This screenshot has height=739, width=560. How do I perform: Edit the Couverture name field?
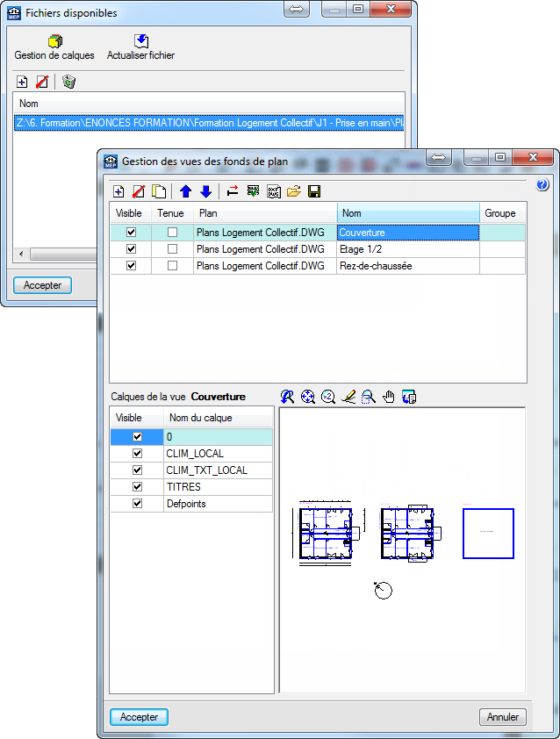pos(407,233)
